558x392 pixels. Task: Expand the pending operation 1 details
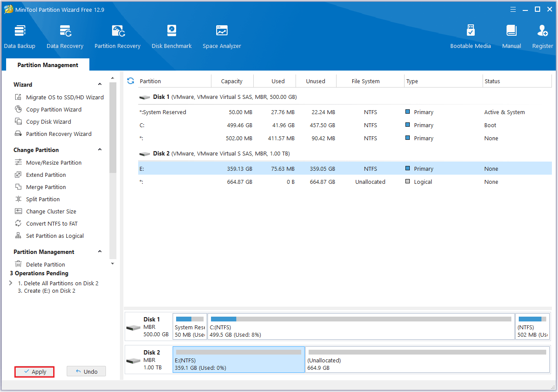pyautogui.click(x=11, y=283)
